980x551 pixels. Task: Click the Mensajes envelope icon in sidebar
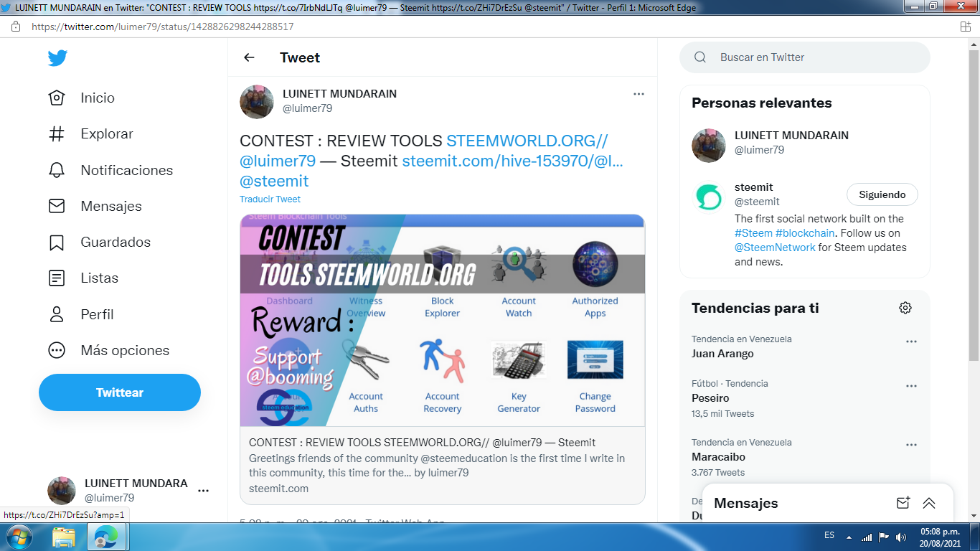tap(57, 206)
